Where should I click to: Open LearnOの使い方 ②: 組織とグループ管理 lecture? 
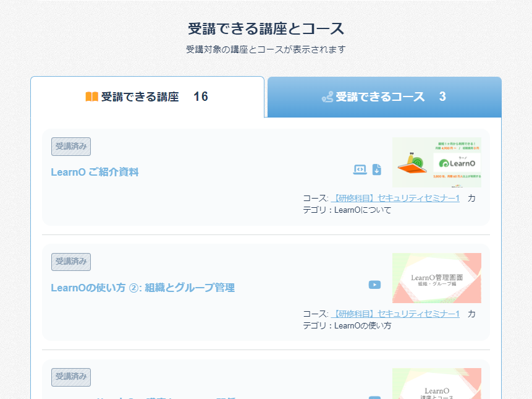(x=143, y=288)
